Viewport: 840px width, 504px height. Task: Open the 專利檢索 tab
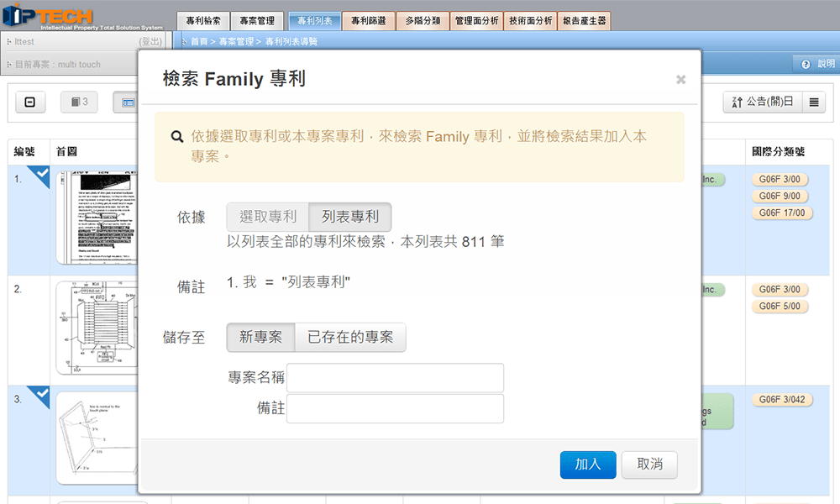pos(203,21)
